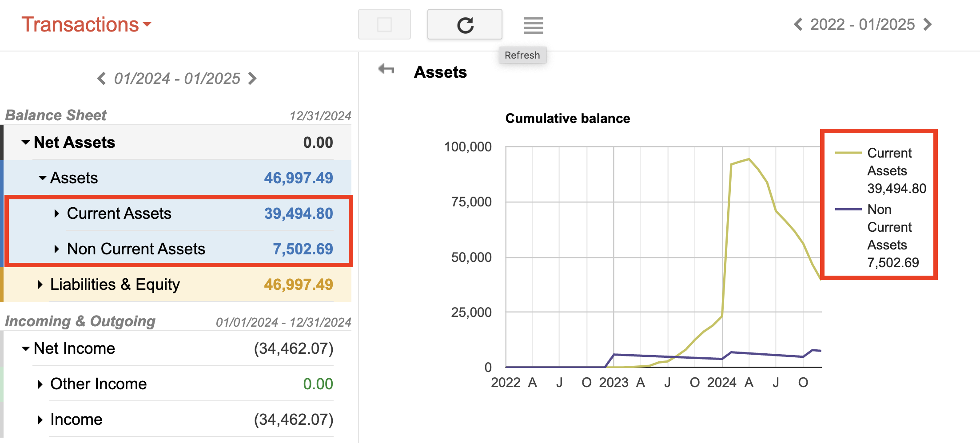Step back the 01/2024 - 01/2025 date range
The width and height of the screenshot is (980, 443).
pos(101,79)
